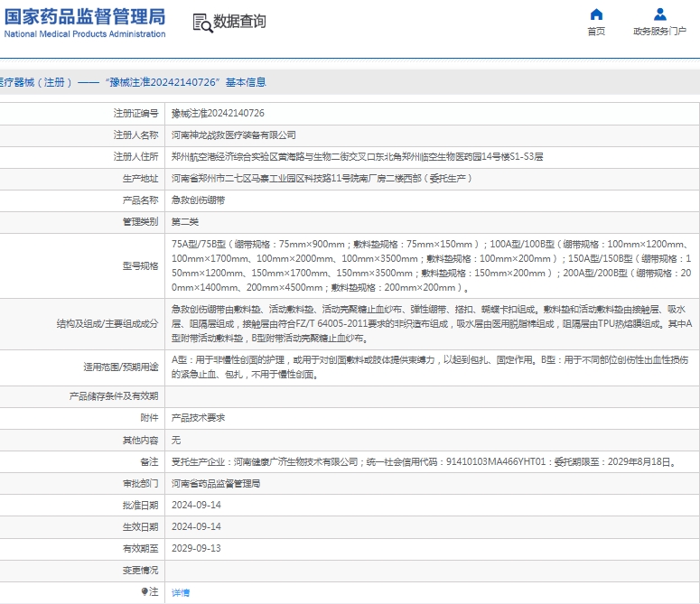Click the 管理类别 label
This screenshot has width=700, height=604.
(140, 222)
